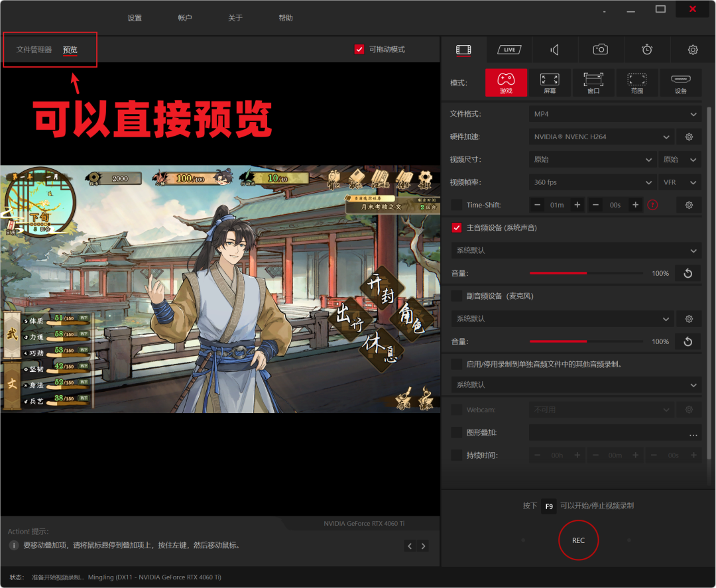Open the benchmark timer tab

click(x=647, y=49)
